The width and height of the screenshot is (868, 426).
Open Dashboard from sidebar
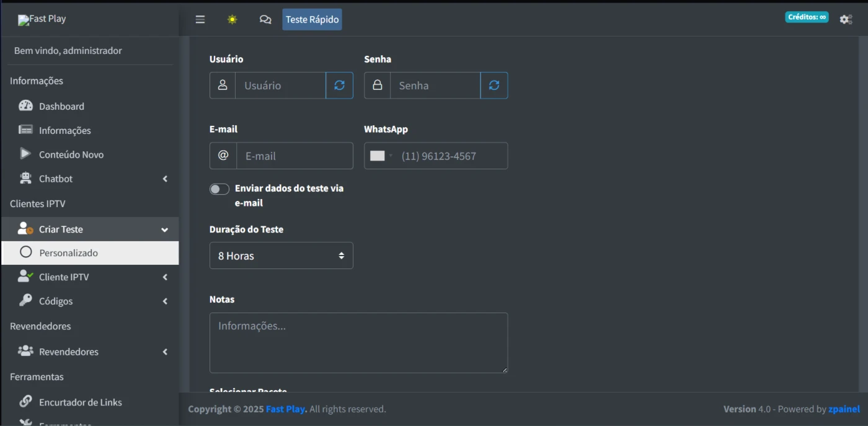(x=61, y=106)
